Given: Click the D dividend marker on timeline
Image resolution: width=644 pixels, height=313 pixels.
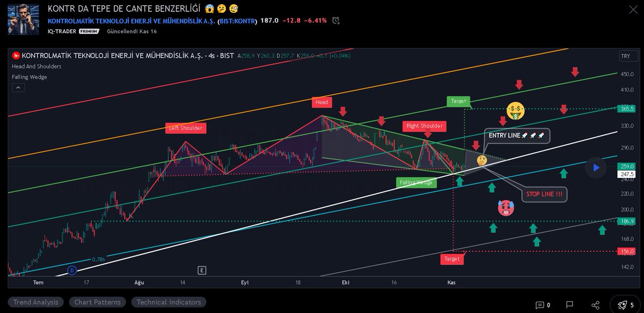Looking at the screenshot, I should click(73, 270).
